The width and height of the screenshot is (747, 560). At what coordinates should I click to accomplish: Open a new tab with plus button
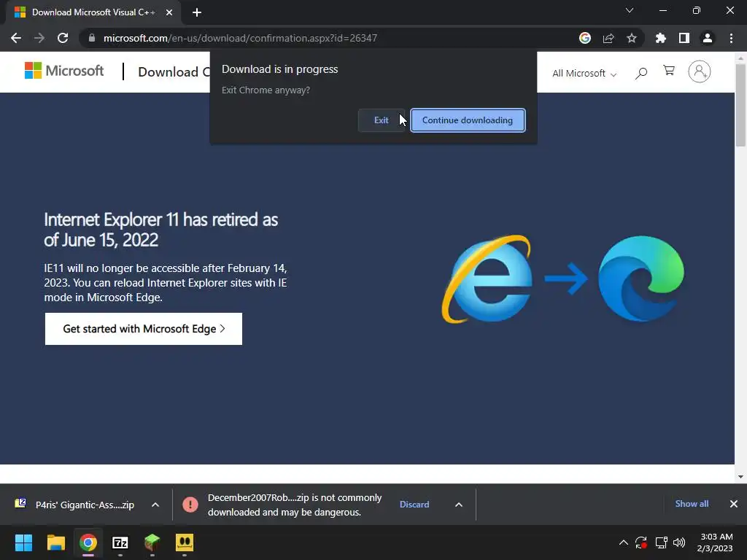[197, 12]
